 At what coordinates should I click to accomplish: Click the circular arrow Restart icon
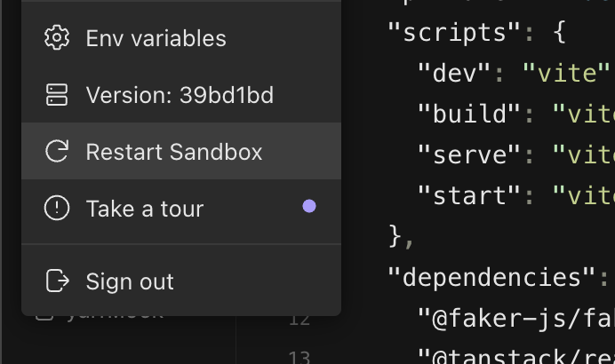57,151
